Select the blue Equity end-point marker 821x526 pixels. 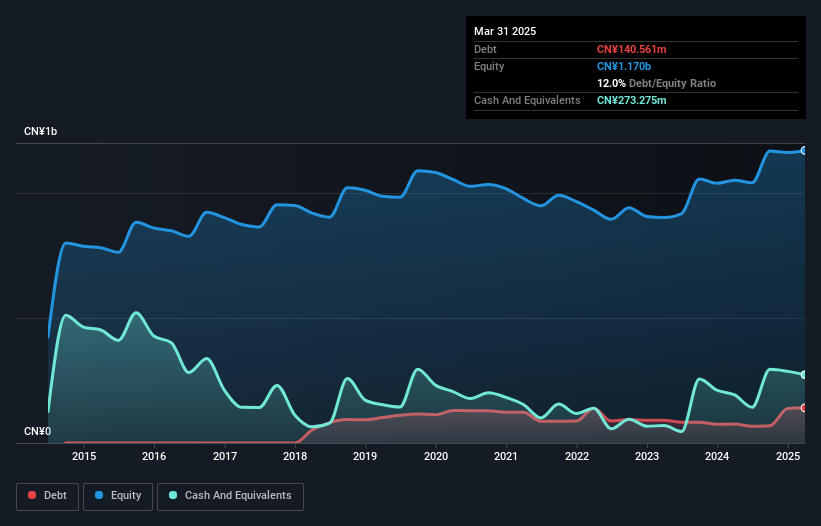[804, 151]
